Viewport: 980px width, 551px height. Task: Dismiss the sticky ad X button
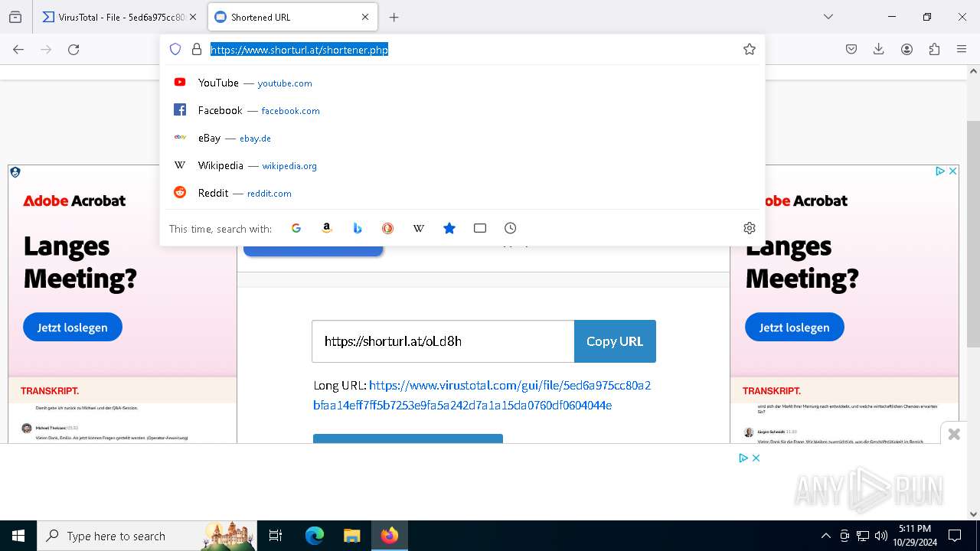(x=954, y=434)
